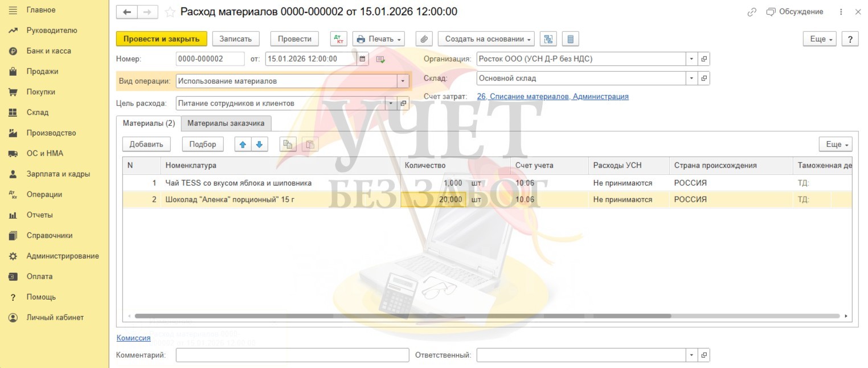Click Провести и закрыть button
This screenshot has height=368, width=868.
(x=161, y=39)
